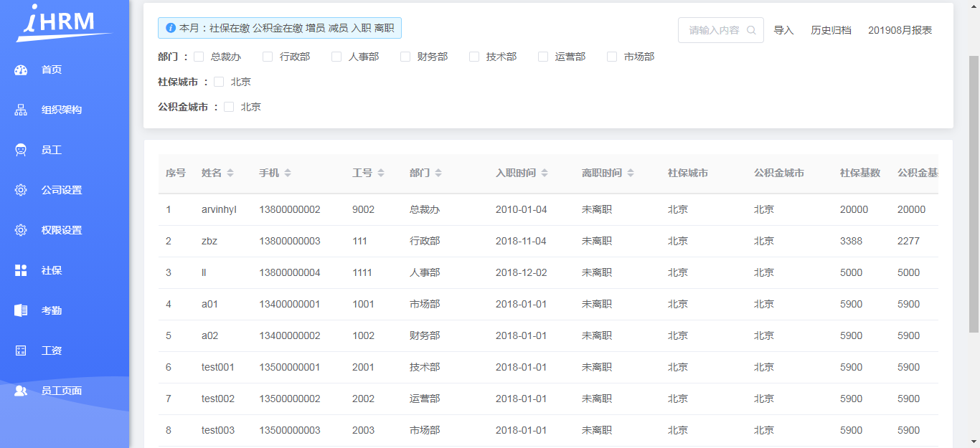Click the 工号 cell 1002
This screenshot has width=980, height=448.
pyautogui.click(x=363, y=335)
